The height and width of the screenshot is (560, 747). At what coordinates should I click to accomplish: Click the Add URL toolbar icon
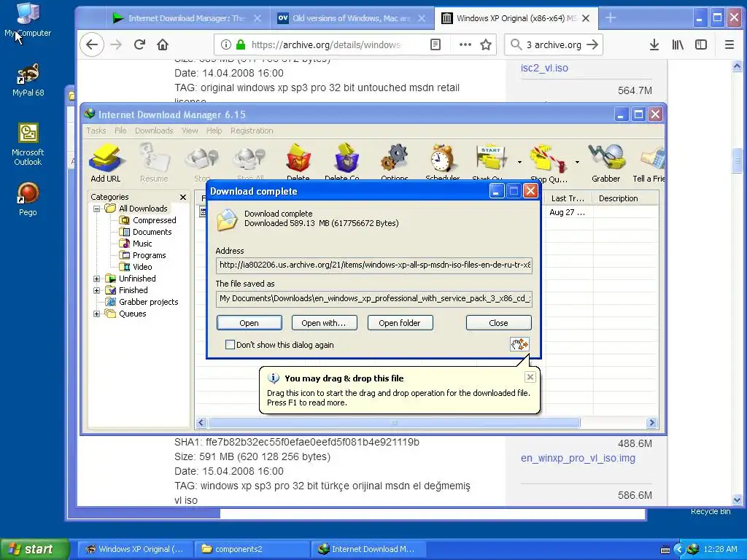pyautogui.click(x=106, y=163)
